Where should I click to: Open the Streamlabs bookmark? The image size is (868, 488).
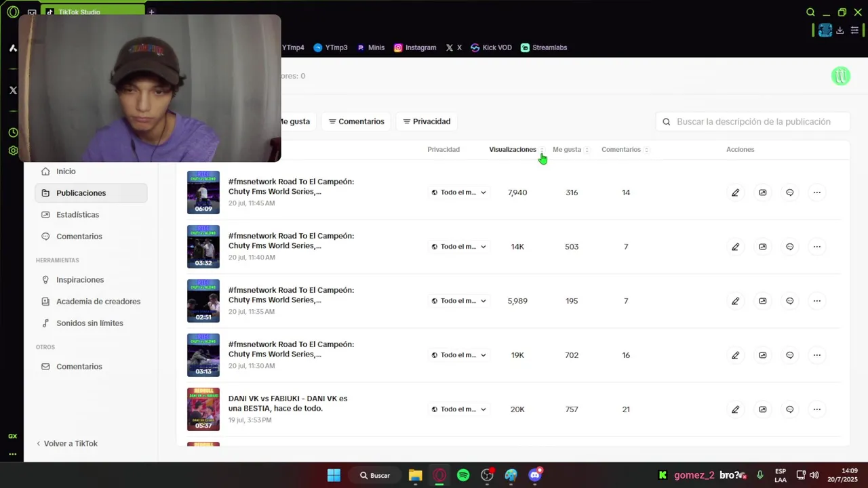coord(544,47)
